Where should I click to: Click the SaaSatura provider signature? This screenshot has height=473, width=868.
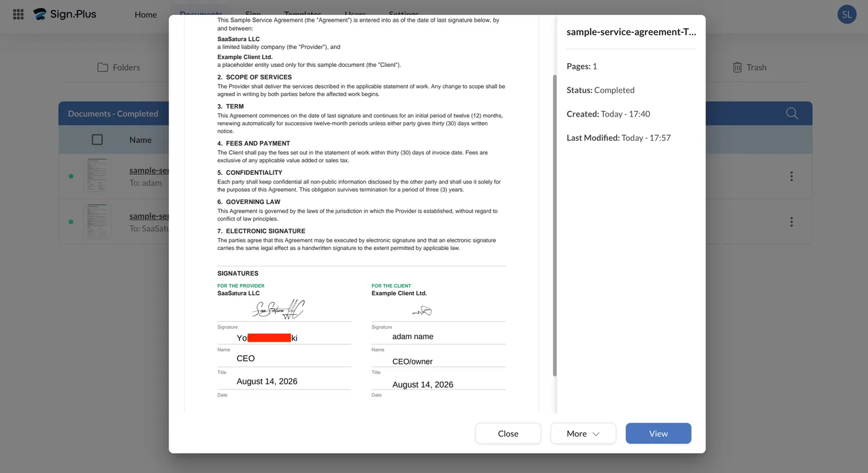pos(278,309)
